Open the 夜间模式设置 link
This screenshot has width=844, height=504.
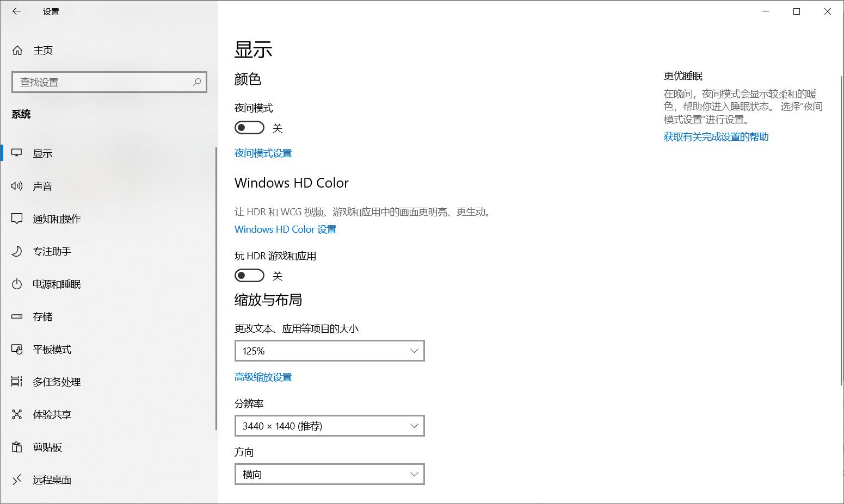(x=263, y=153)
